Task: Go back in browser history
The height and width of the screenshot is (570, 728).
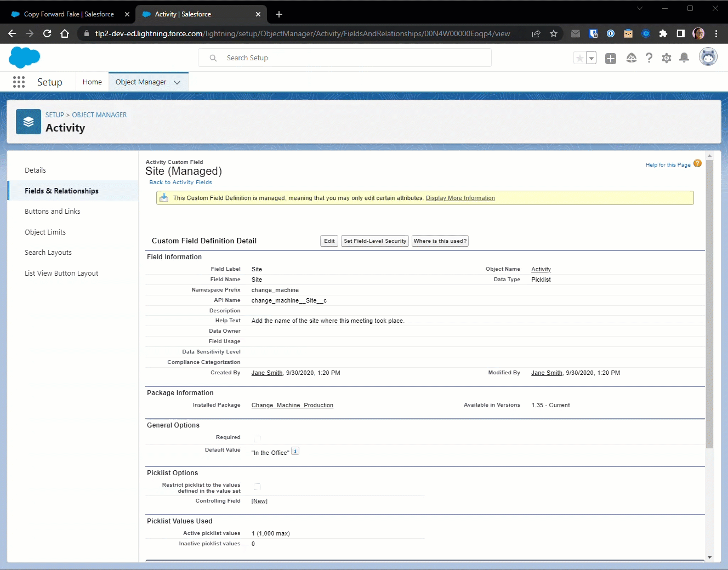Action: coord(12,33)
